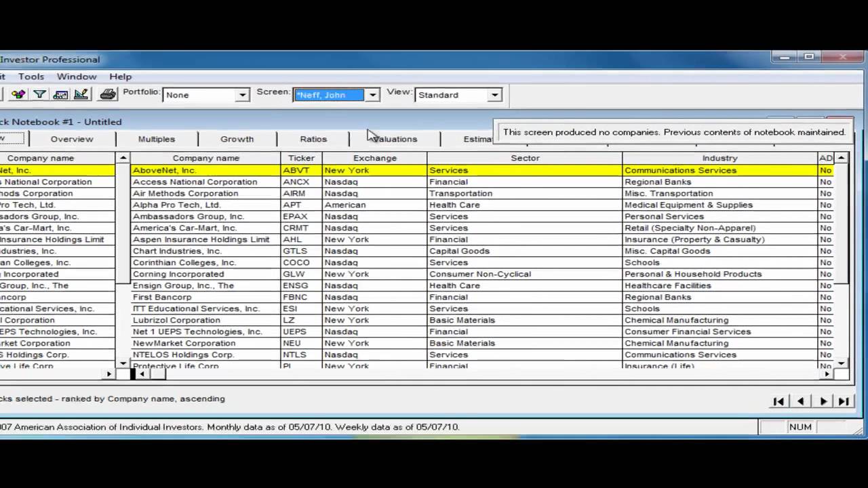Jump to the first record arrow
This screenshot has height=488, width=868.
[x=778, y=401]
